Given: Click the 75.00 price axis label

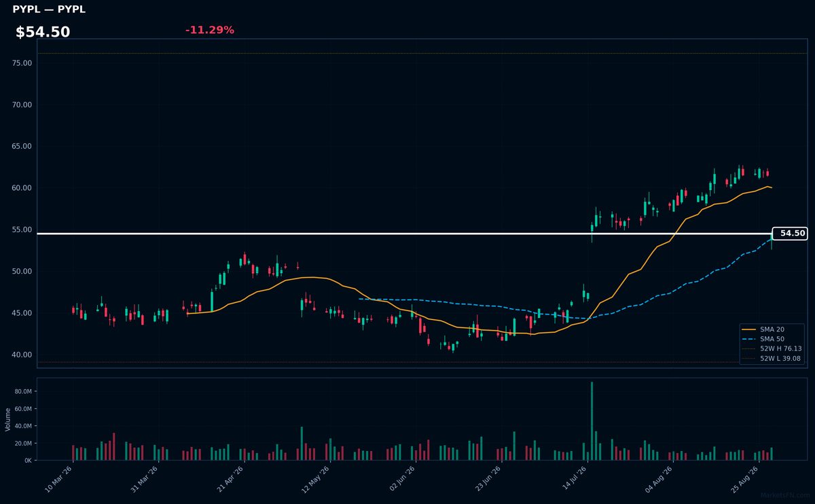Looking at the screenshot, I should (22, 63).
